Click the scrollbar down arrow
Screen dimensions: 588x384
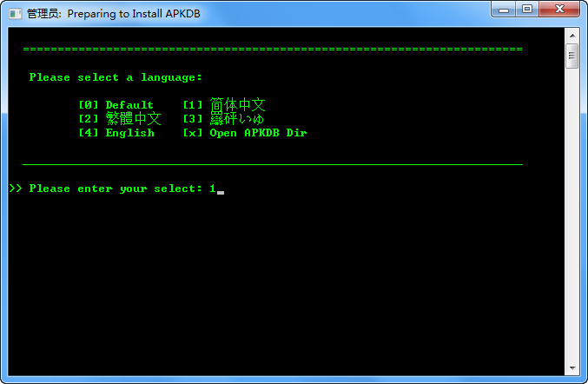click(572, 367)
